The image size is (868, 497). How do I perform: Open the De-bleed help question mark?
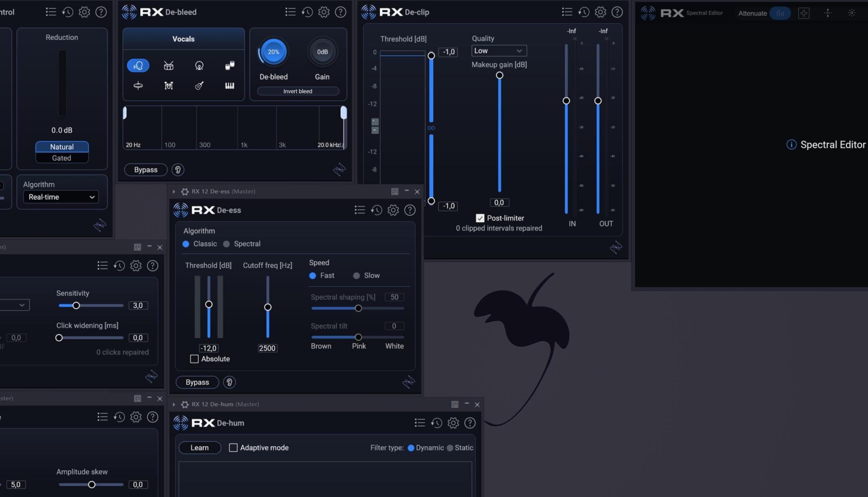pyautogui.click(x=341, y=12)
